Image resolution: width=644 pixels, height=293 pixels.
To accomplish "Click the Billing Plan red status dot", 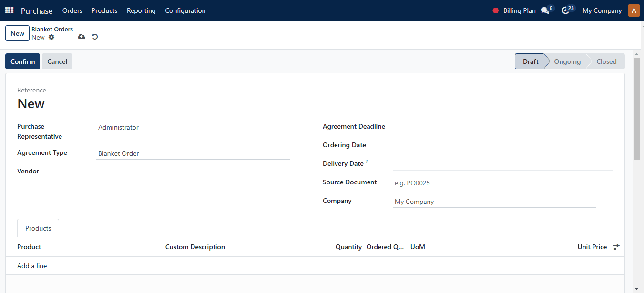I will pos(495,10).
